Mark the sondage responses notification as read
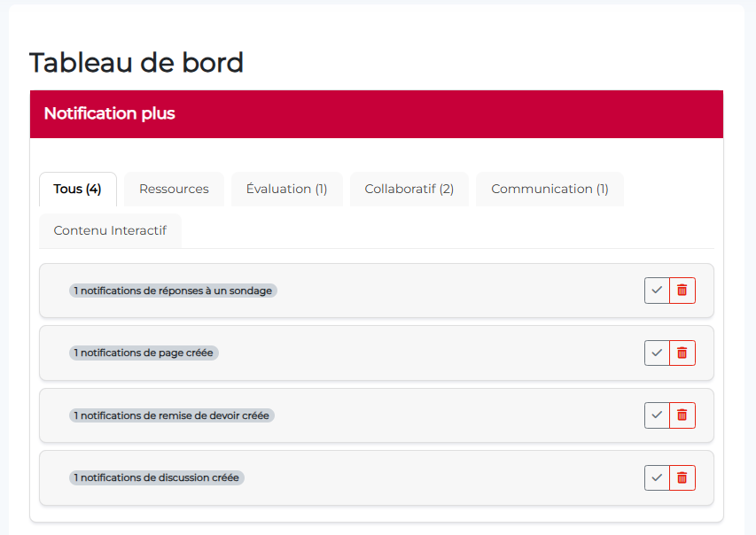 point(657,291)
